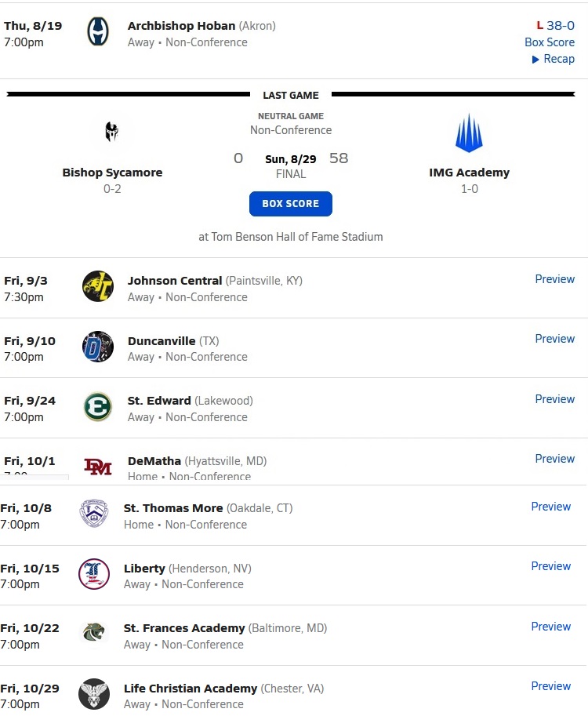Screen dimensions: 588x716
Task: Click the Life Christian Academy logo
Action: (x=94, y=694)
